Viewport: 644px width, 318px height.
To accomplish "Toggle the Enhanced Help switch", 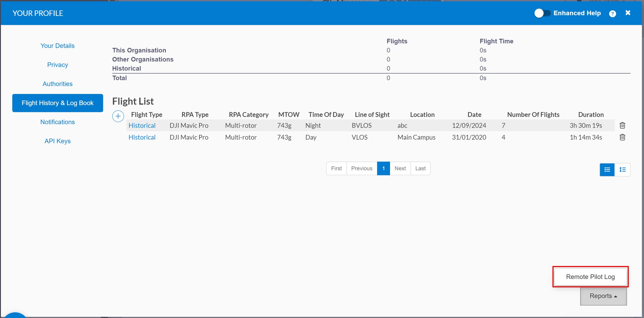I will click(x=542, y=13).
